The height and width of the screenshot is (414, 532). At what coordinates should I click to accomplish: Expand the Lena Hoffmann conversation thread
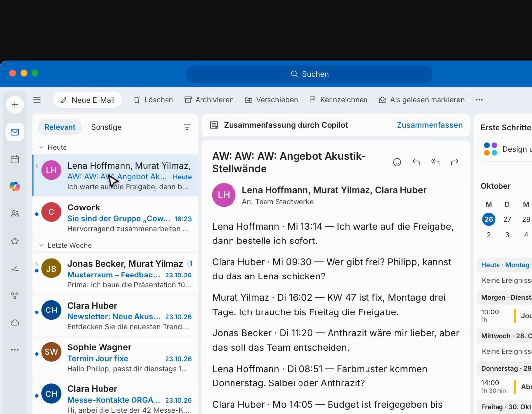[36, 166]
